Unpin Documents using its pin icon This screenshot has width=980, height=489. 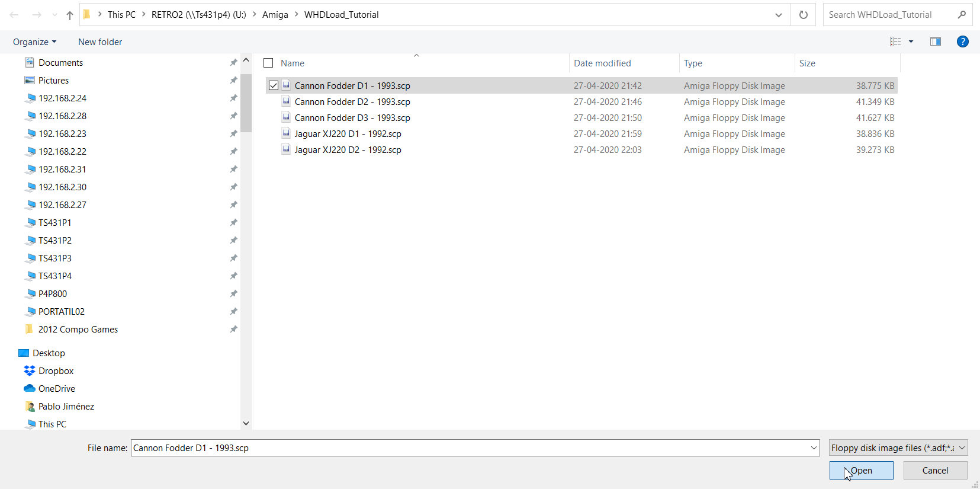pyautogui.click(x=233, y=62)
